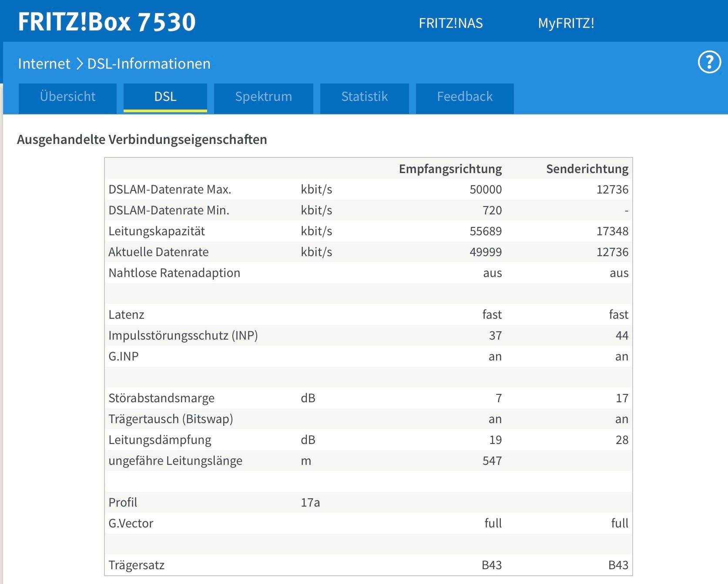This screenshot has height=584, width=728.
Task: Click Internet in the breadcrumb
Action: point(44,64)
